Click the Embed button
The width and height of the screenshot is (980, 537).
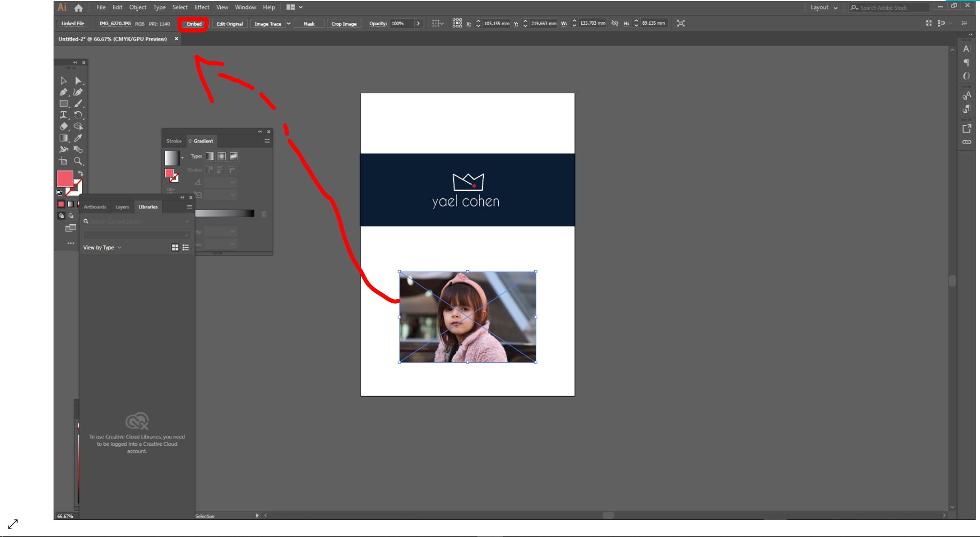(x=194, y=24)
